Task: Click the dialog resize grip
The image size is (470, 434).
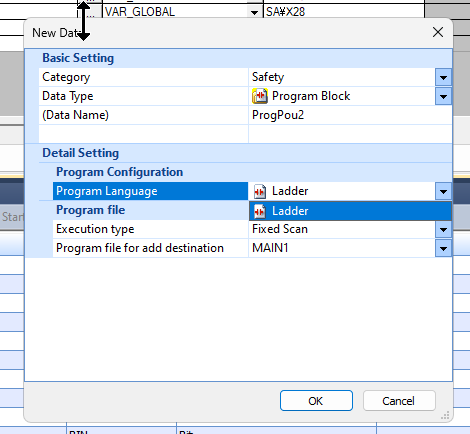Action: coord(445,415)
